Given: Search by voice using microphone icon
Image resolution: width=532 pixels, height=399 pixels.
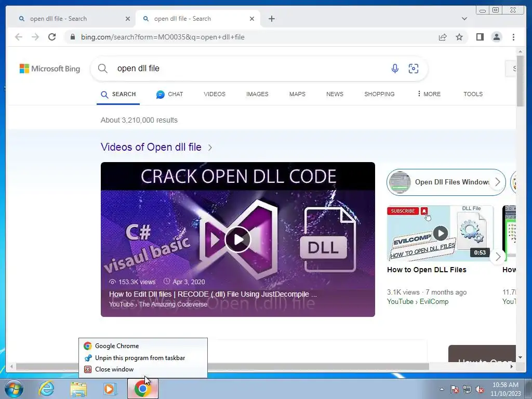Looking at the screenshot, I should tap(395, 69).
